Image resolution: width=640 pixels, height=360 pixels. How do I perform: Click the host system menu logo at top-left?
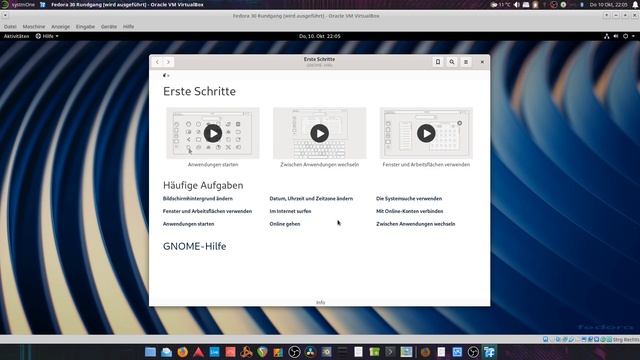point(4,4)
